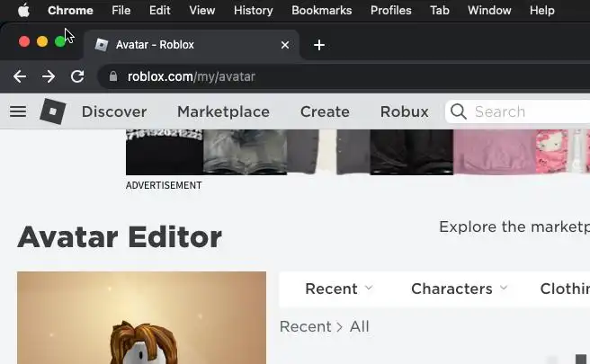Click the Recent breadcrumb link
The width and height of the screenshot is (590, 364).
(x=306, y=326)
